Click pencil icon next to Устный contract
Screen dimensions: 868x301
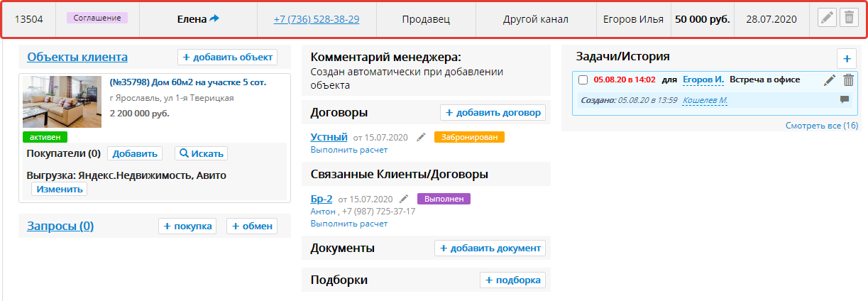click(x=421, y=137)
